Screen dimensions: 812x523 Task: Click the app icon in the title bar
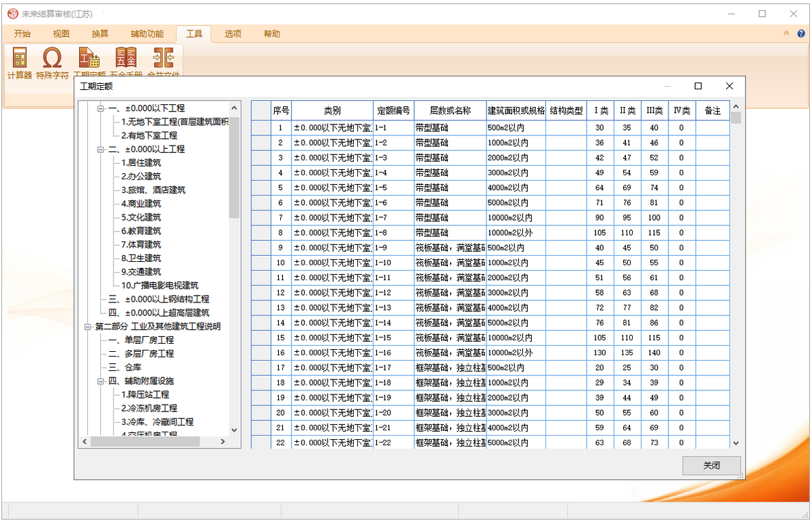tap(13, 14)
